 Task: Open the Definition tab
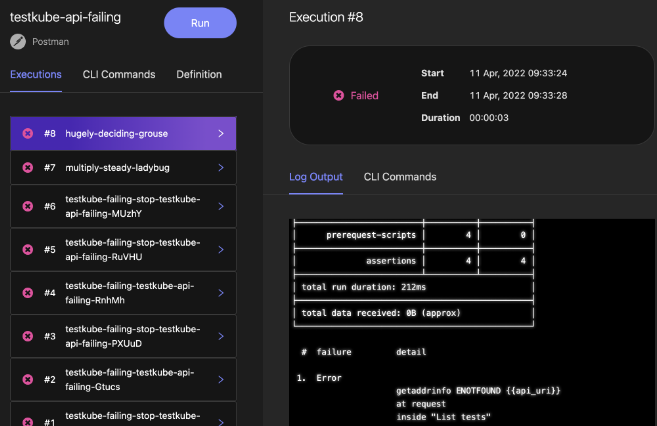[x=199, y=75]
